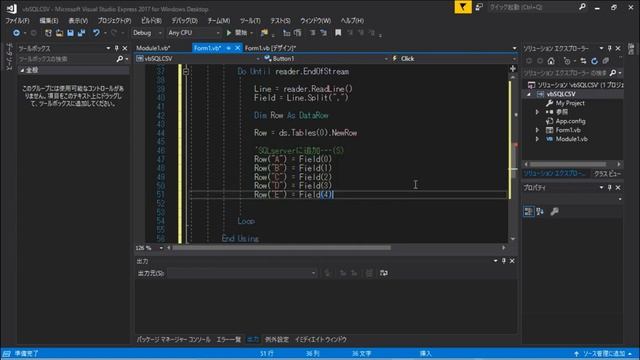Viewport: 640px width, 360px height.
Task: Undo the last edit using the undo icon
Action: pos(96,33)
